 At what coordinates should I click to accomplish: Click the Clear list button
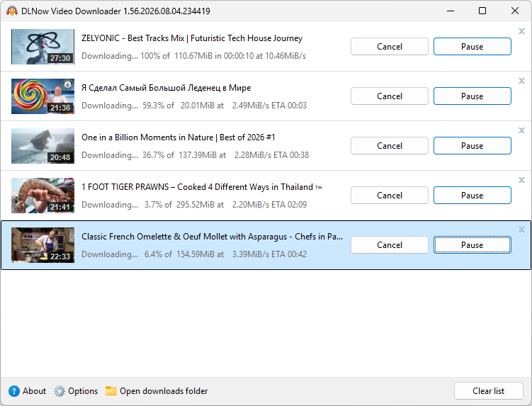pos(489,391)
